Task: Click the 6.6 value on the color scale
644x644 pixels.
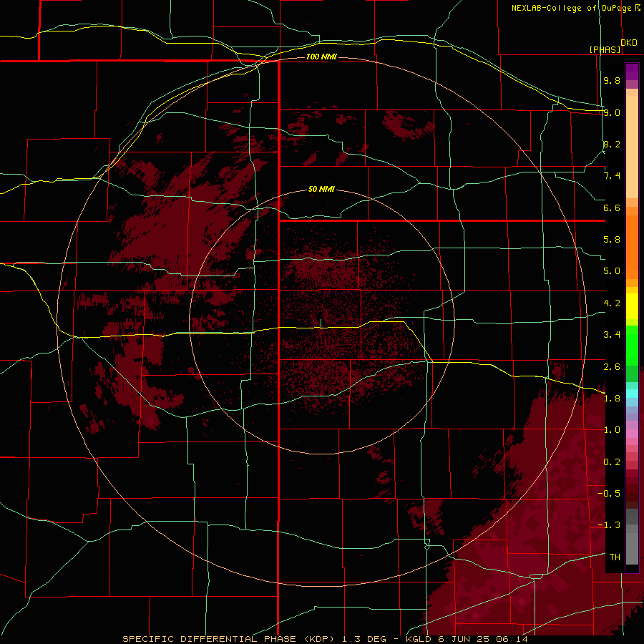Action: pos(612,208)
